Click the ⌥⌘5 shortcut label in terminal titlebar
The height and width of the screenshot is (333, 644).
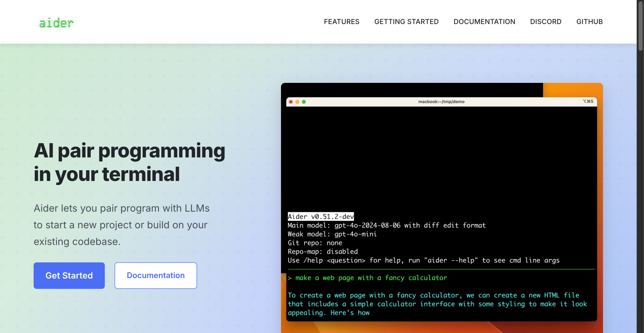click(588, 102)
